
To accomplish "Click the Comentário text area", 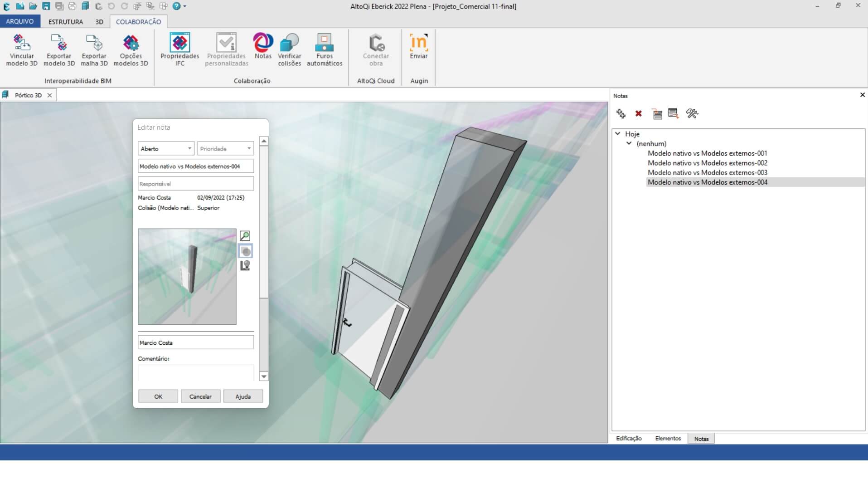I will pos(196,373).
